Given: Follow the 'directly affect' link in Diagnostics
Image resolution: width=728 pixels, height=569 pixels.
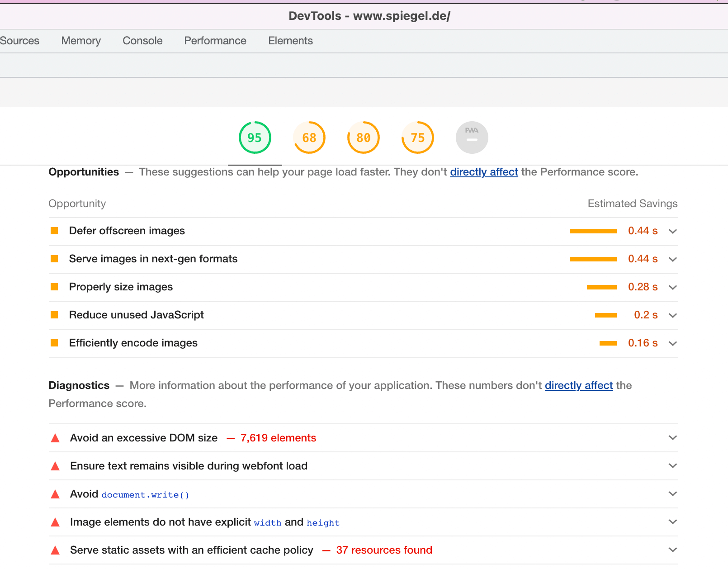Looking at the screenshot, I should point(579,385).
